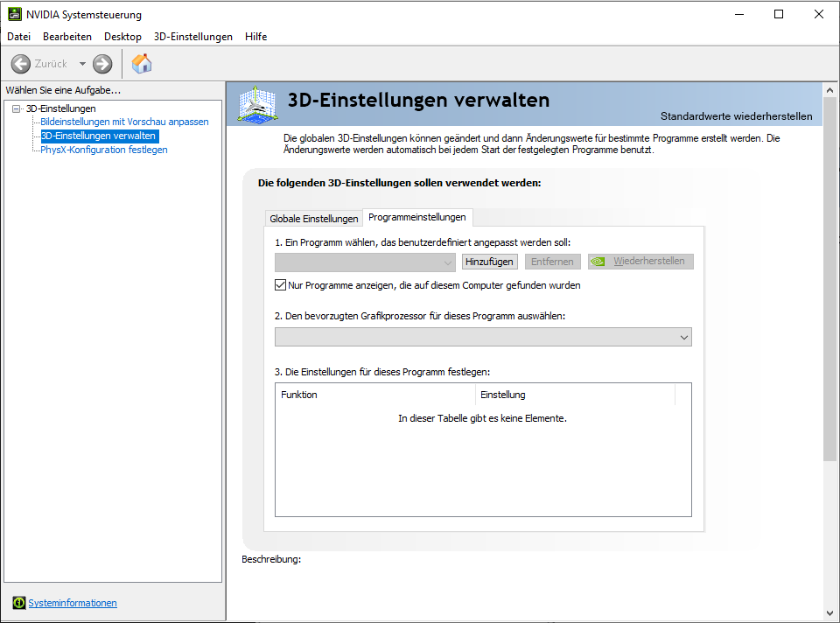
Task: Click the NVIDIA app icon in title bar
Action: point(15,15)
